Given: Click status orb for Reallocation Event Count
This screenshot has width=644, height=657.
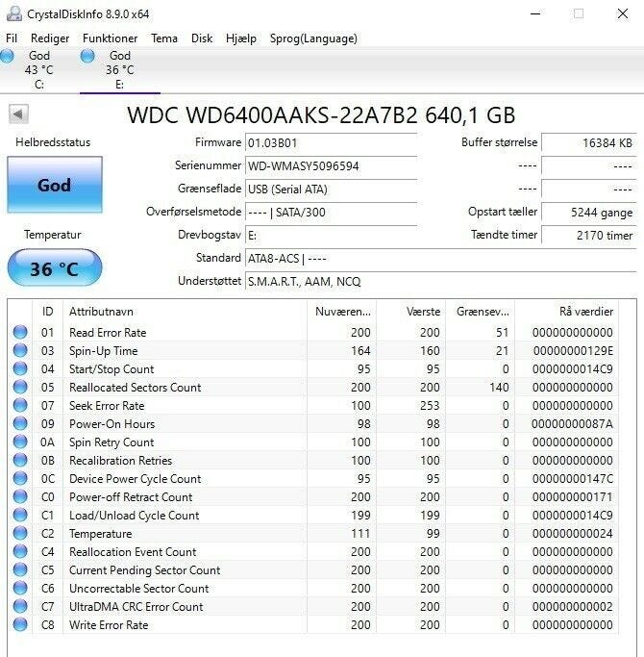Looking at the screenshot, I should [20, 551].
